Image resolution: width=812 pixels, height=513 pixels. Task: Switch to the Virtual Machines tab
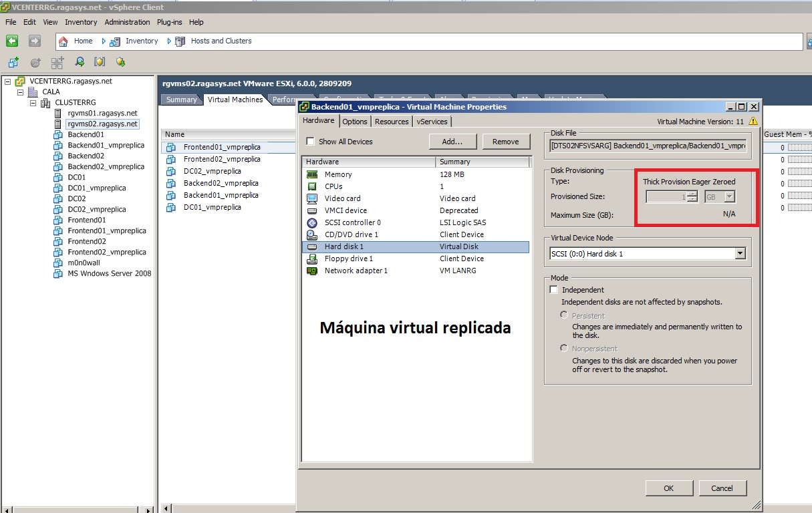coord(235,100)
